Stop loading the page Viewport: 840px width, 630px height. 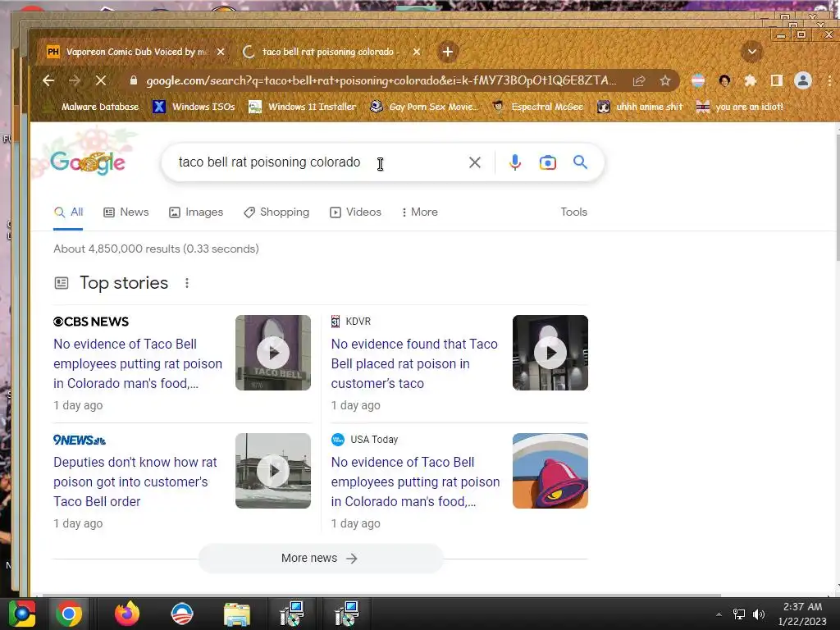pos(100,81)
